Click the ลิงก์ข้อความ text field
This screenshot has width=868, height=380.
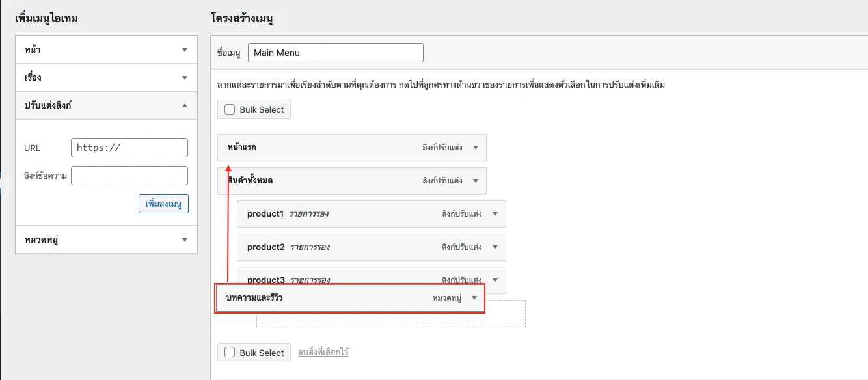tap(129, 176)
